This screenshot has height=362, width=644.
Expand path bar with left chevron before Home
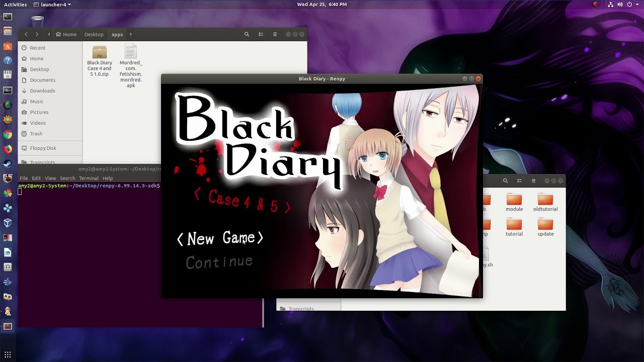tap(49, 34)
